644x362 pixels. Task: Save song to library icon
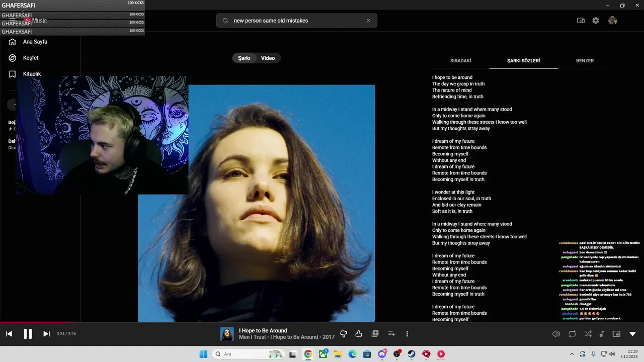pyautogui.click(x=375, y=334)
